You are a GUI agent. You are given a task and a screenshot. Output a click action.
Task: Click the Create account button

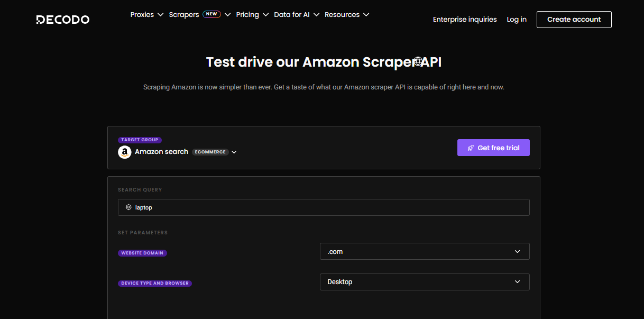pos(574,20)
